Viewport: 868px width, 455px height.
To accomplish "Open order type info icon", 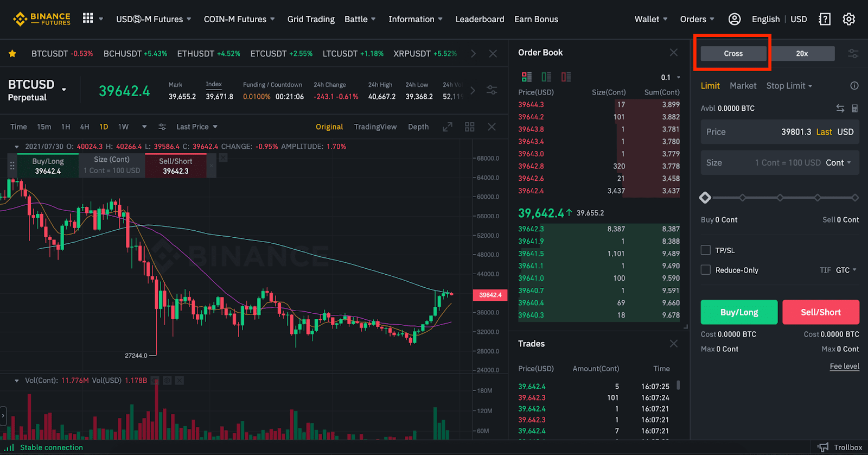I will (854, 86).
